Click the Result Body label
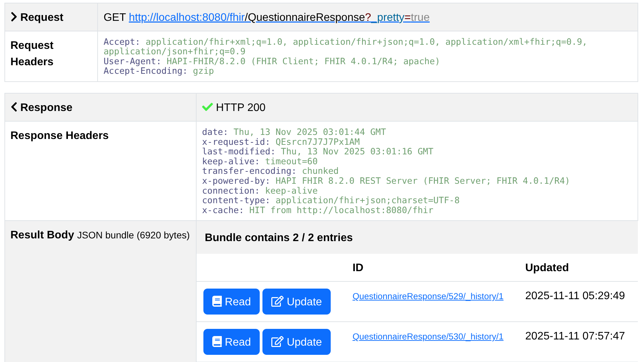The height and width of the screenshot is (362, 644). click(x=42, y=235)
